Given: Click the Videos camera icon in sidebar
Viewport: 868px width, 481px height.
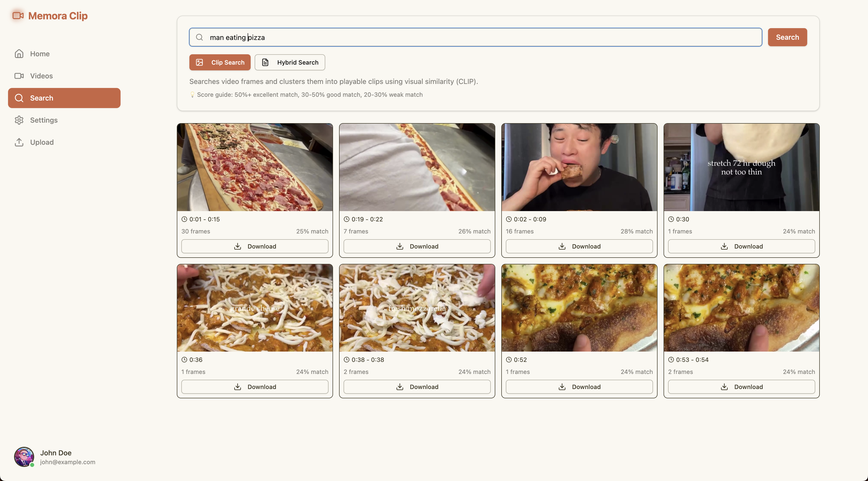Looking at the screenshot, I should [19, 76].
